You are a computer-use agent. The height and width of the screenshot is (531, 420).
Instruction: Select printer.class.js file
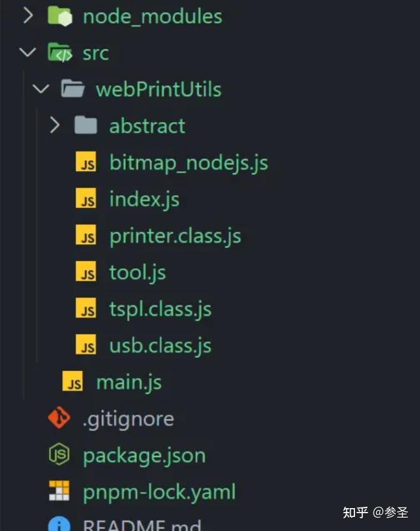[x=175, y=236]
